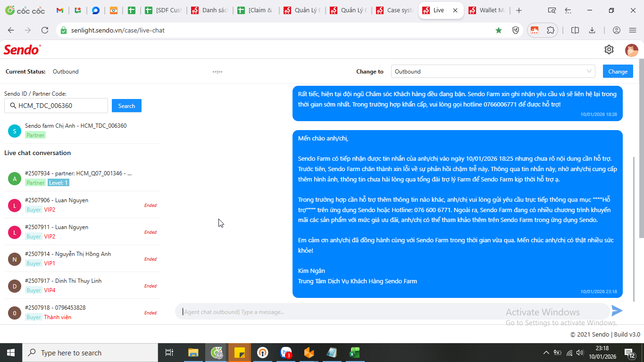This screenshot has width=644, height=362.
Task: Click the Search button
Action: pyautogui.click(x=126, y=106)
